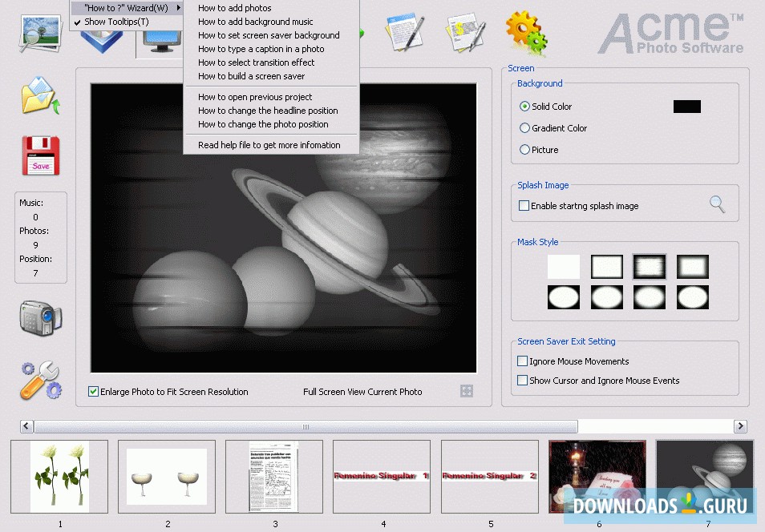The height and width of the screenshot is (532, 765).
Task: Select the Picture background radio button
Action: click(524, 150)
